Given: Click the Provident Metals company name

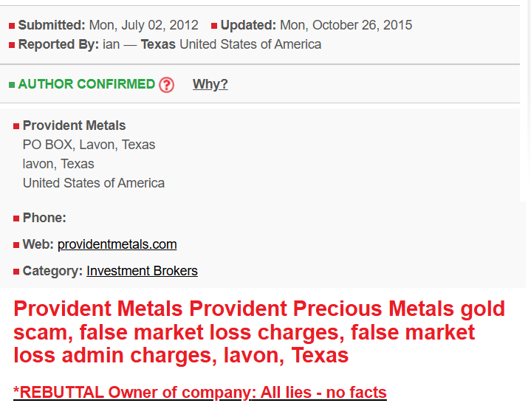Looking at the screenshot, I should 74,125.
